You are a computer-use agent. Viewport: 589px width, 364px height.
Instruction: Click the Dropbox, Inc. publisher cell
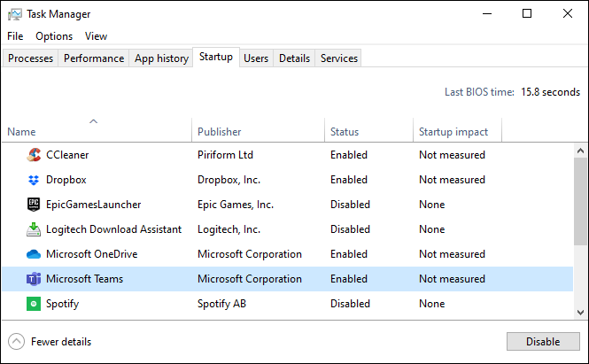click(229, 180)
